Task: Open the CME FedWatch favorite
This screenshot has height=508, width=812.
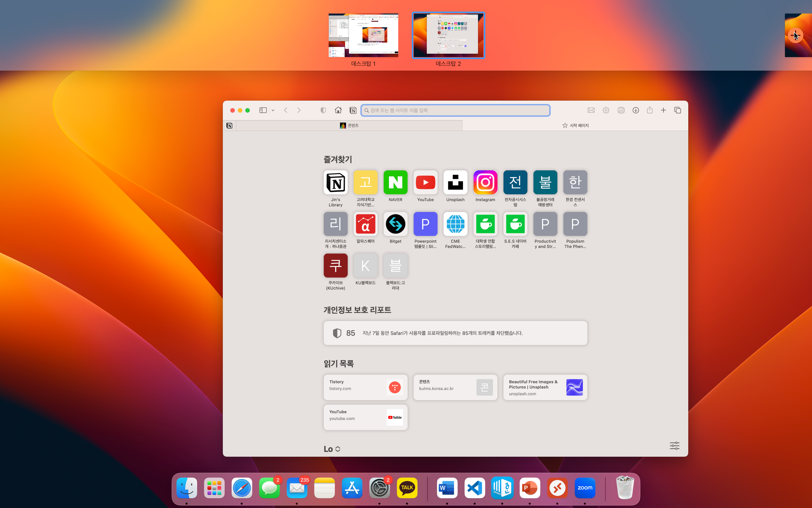Action: pos(455,230)
